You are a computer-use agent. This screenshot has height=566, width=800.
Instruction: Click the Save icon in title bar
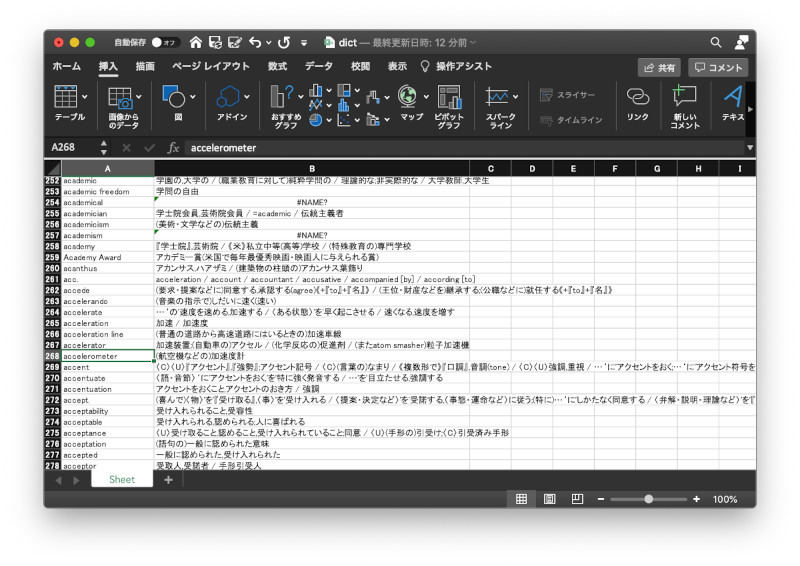215,42
